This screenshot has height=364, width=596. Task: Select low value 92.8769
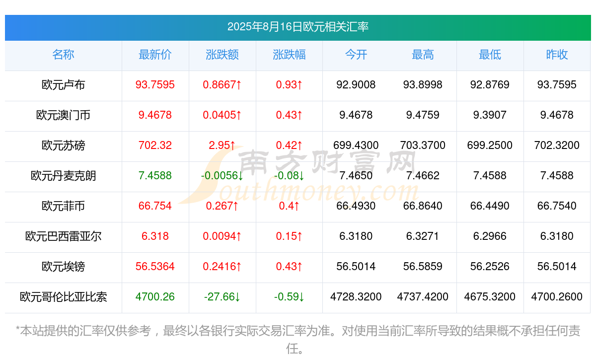pyautogui.click(x=490, y=85)
